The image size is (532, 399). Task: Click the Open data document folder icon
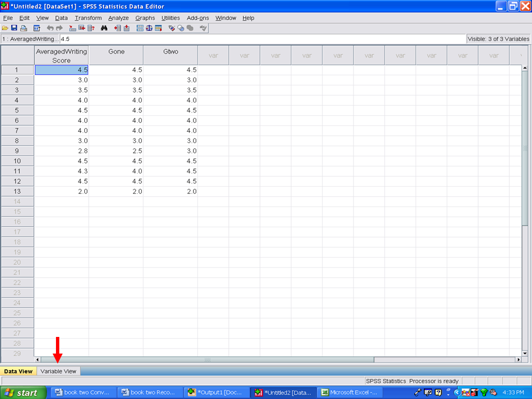[5, 28]
